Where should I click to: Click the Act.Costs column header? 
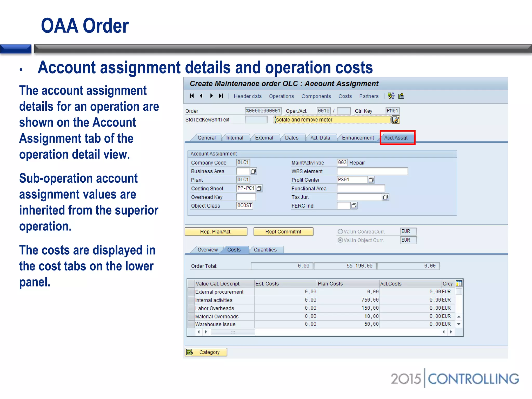click(x=410, y=284)
